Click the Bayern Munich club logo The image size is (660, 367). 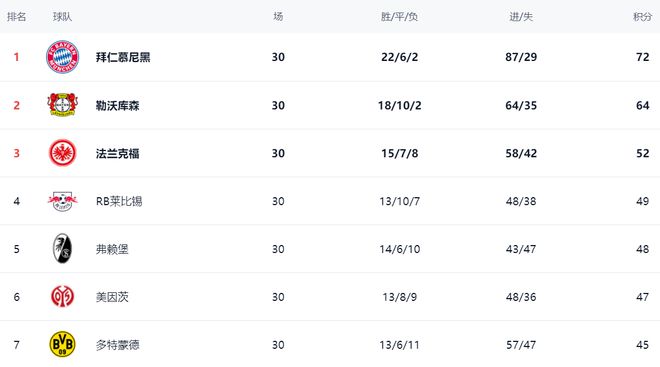click(62, 57)
